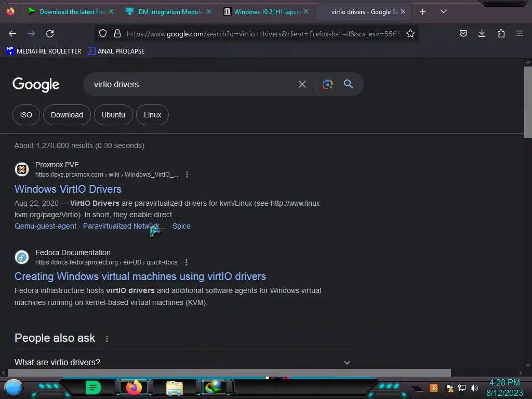Bookmark this page with the star icon
This screenshot has width=532, height=399.
click(410, 33)
